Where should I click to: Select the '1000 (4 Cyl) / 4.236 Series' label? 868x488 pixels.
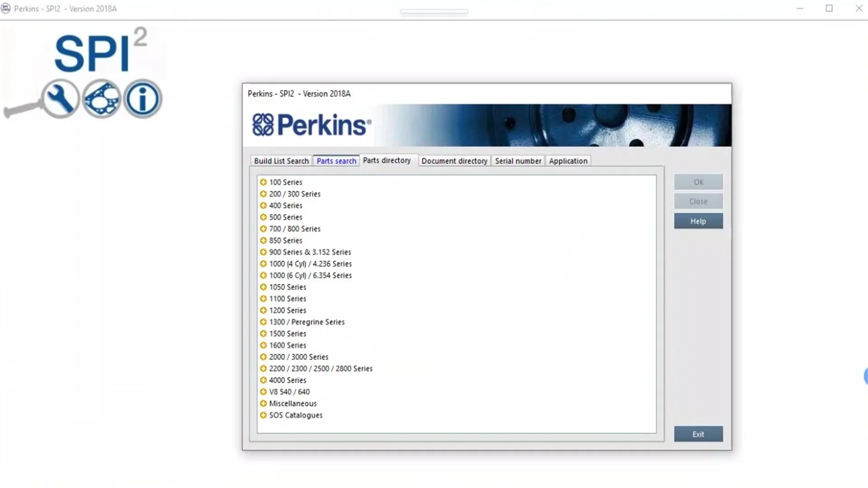coord(311,264)
